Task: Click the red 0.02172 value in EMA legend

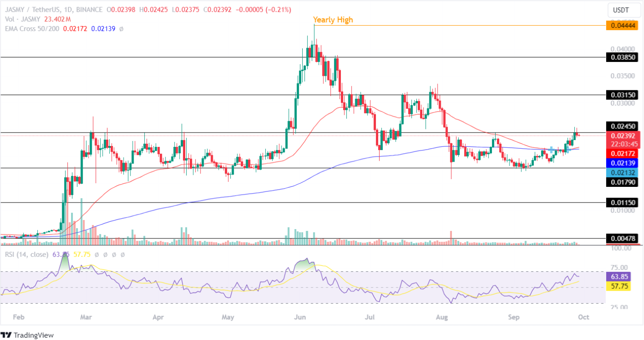Action: [75, 29]
